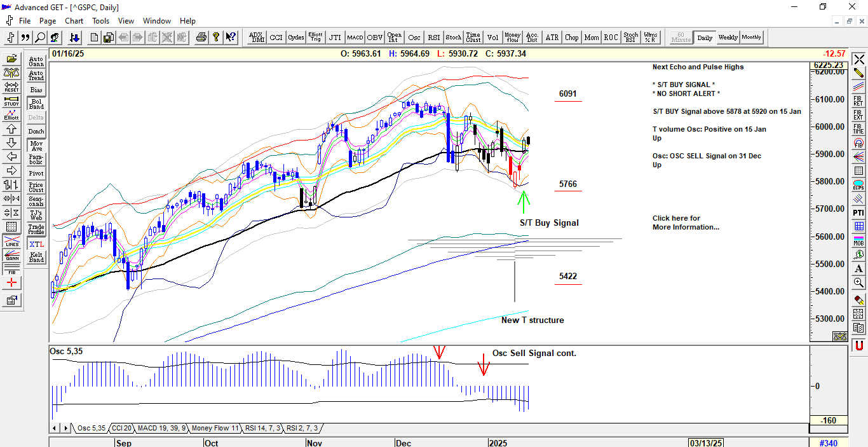Select the GANN lines tool
The width and height of the screenshot is (868, 447).
click(11, 256)
